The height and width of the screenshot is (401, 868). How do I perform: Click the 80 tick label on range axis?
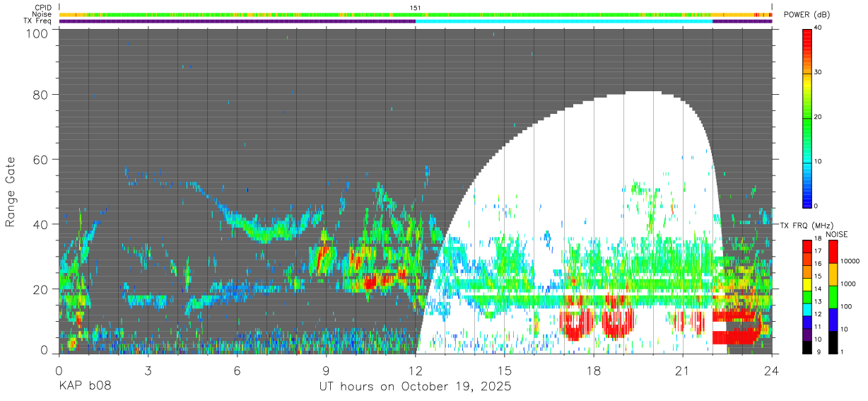pyautogui.click(x=40, y=94)
